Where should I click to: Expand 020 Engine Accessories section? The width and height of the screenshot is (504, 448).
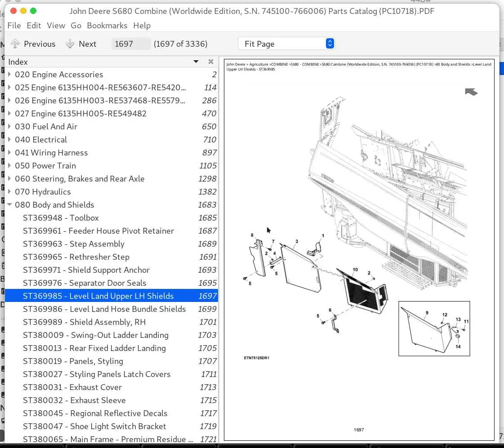(x=9, y=75)
